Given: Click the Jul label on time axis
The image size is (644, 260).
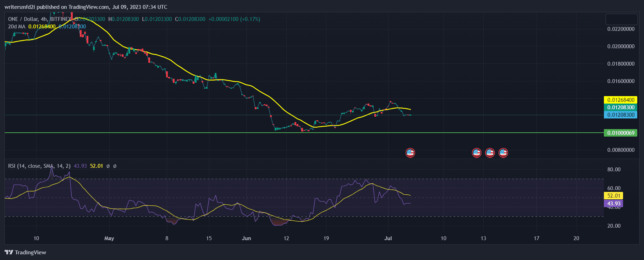Looking at the screenshot, I should click(x=388, y=238).
